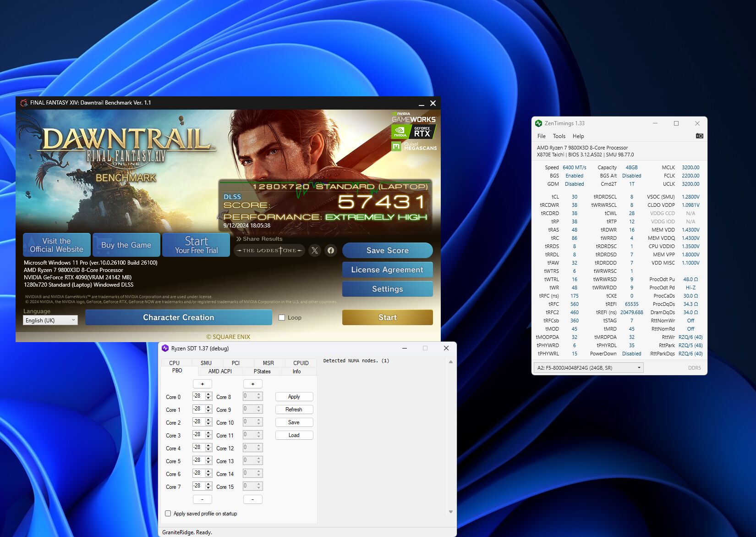756x537 pixels.
Task: Click scroll down arrow in Ryzen SDT log
Action: pos(450,512)
